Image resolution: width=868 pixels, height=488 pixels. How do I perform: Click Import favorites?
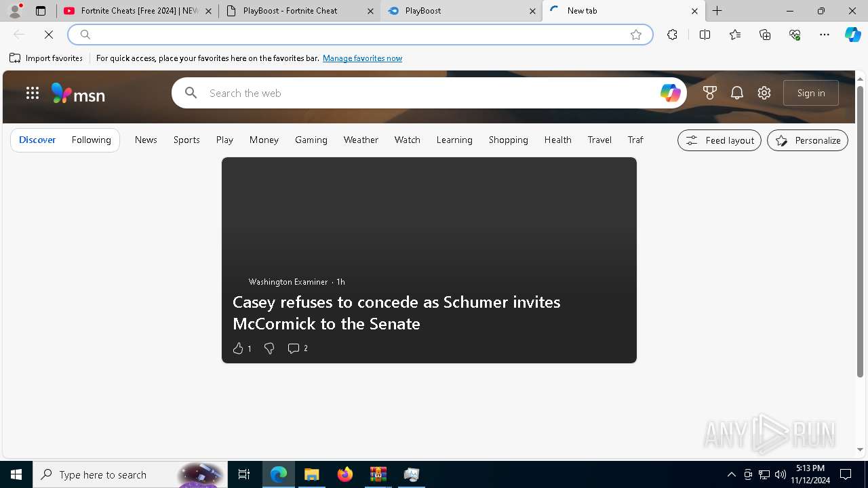point(46,58)
